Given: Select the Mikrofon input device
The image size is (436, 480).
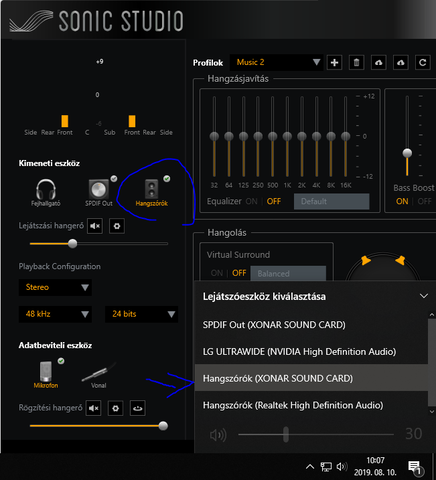Looking at the screenshot, I should pos(46,375).
